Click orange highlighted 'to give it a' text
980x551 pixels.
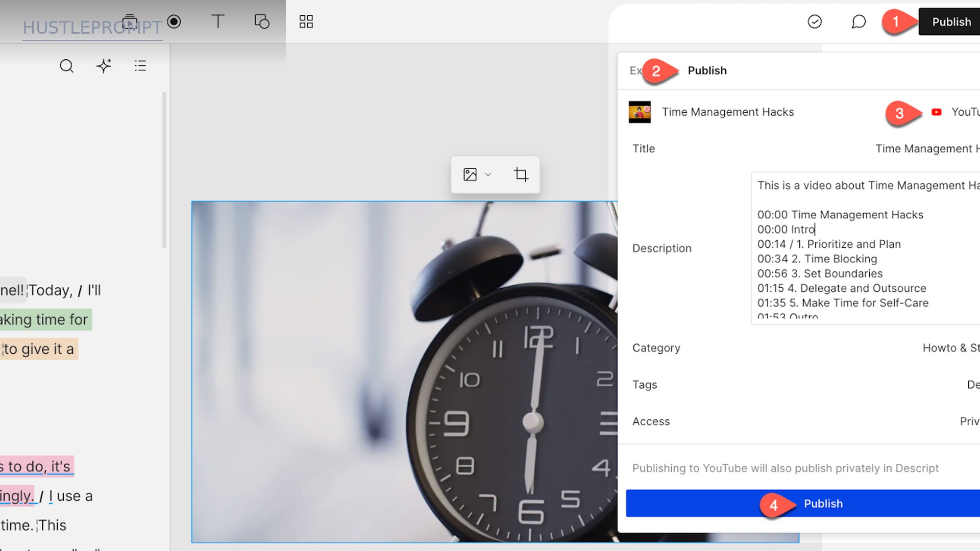tap(39, 349)
